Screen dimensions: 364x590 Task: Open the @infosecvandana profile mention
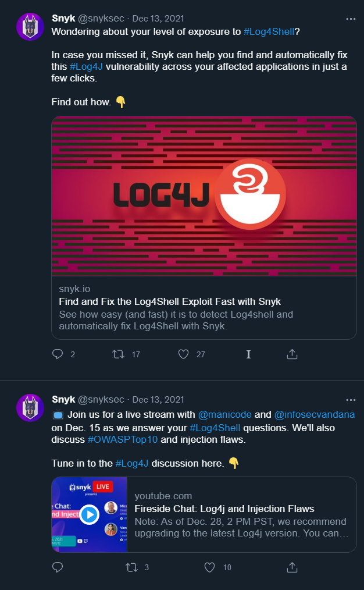click(315, 414)
